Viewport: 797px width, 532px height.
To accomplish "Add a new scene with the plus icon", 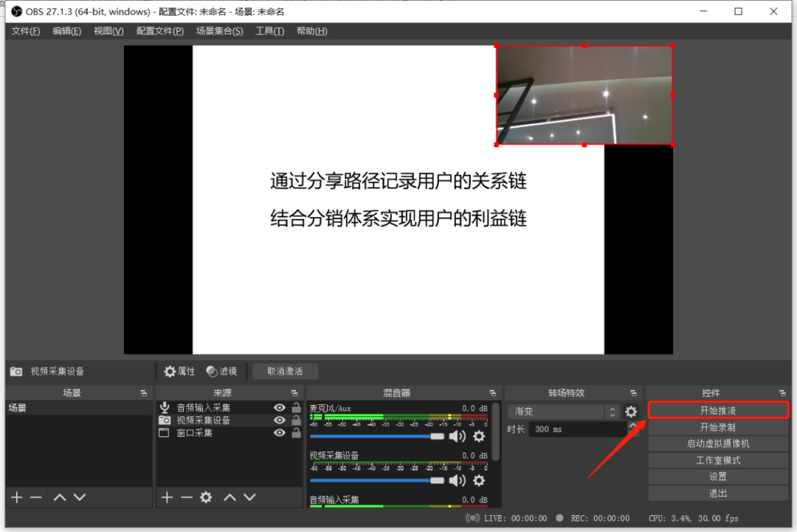I will [x=16, y=497].
